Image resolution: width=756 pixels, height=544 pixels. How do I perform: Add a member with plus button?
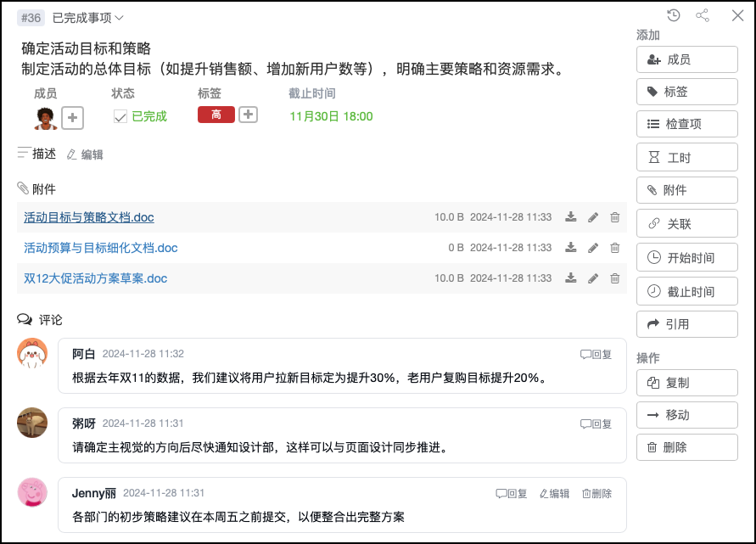click(72, 118)
